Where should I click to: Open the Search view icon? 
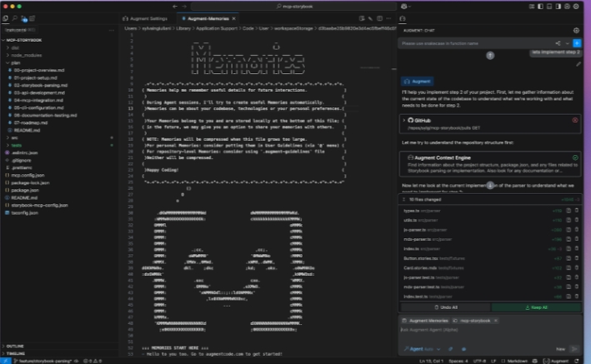[15, 18]
